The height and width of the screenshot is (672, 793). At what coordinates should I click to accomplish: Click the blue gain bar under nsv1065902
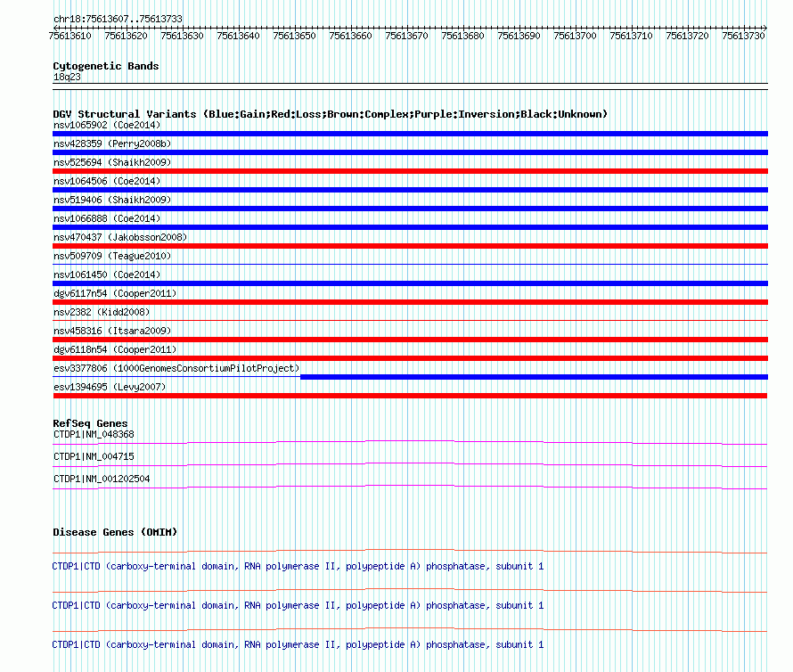[410, 134]
